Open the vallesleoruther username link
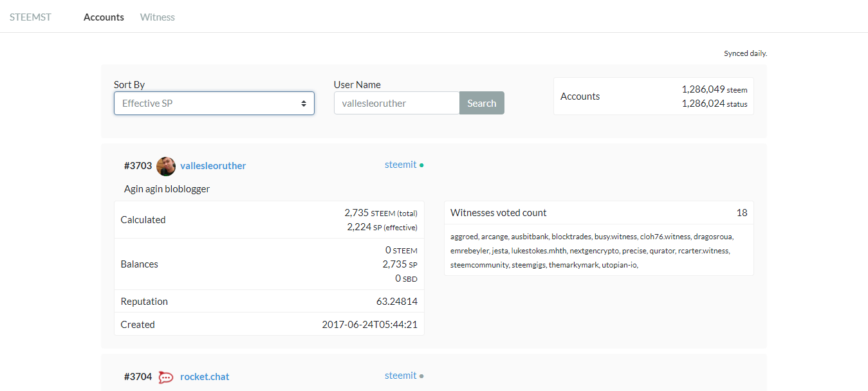The height and width of the screenshot is (391, 868). 213,166
